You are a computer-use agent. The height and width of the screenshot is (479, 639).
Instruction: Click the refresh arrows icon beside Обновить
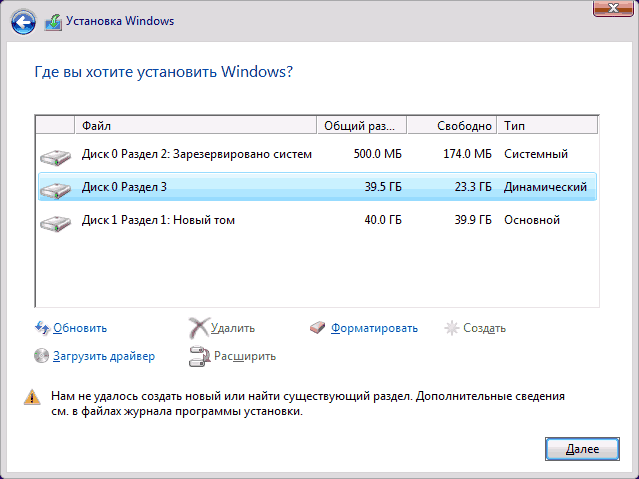42,328
